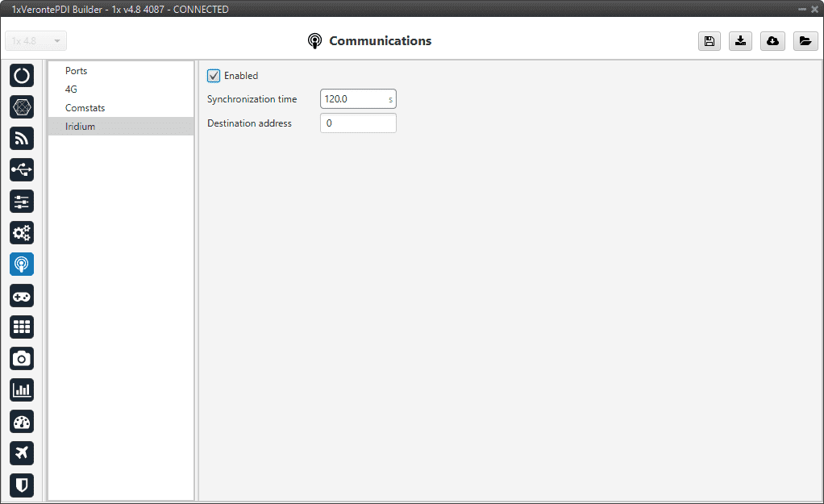Select 4G in the communications list
The height and width of the screenshot is (504, 824).
[x=72, y=90]
